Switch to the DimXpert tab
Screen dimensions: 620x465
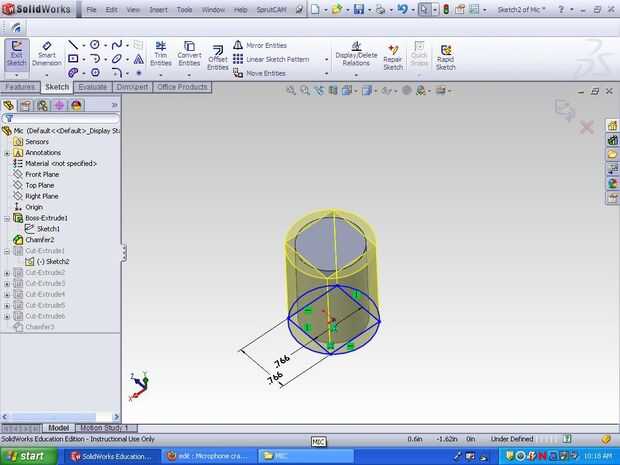tap(132, 87)
